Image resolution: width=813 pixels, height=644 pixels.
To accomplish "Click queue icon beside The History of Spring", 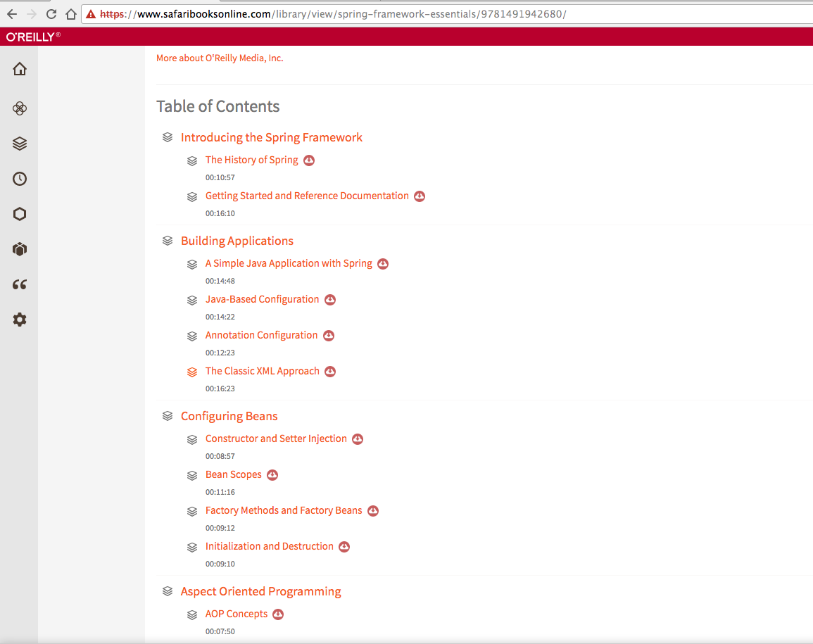I will click(x=192, y=160).
